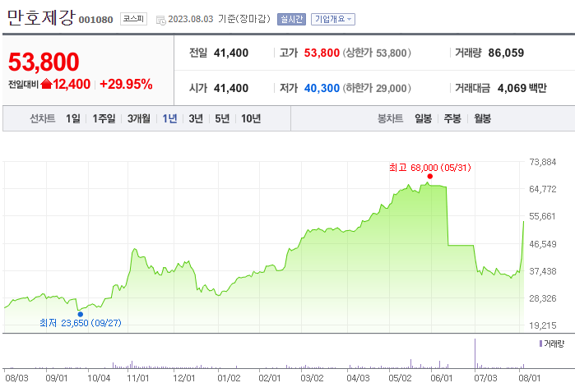Click the red up-arrow icon beside 12,400
The height and width of the screenshot is (392, 575).
pos(47,84)
